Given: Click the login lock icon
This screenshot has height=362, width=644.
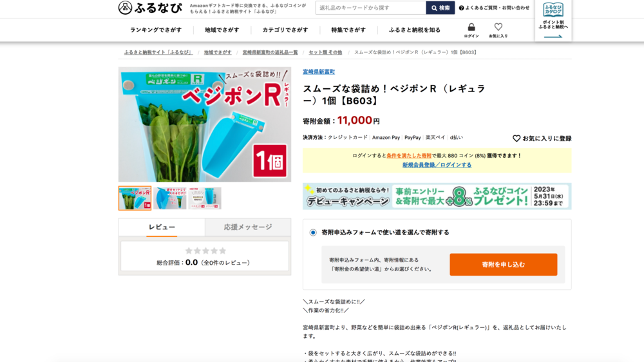Looking at the screenshot, I should (x=471, y=27).
